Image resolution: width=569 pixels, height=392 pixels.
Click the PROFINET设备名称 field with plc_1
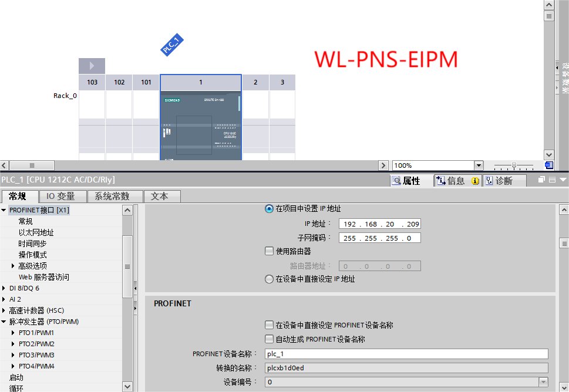[x=406, y=354]
